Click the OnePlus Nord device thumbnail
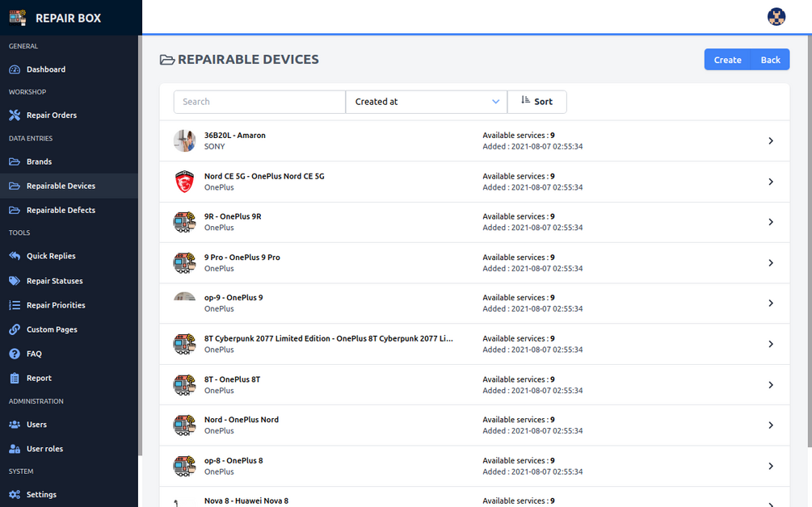 point(184,425)
